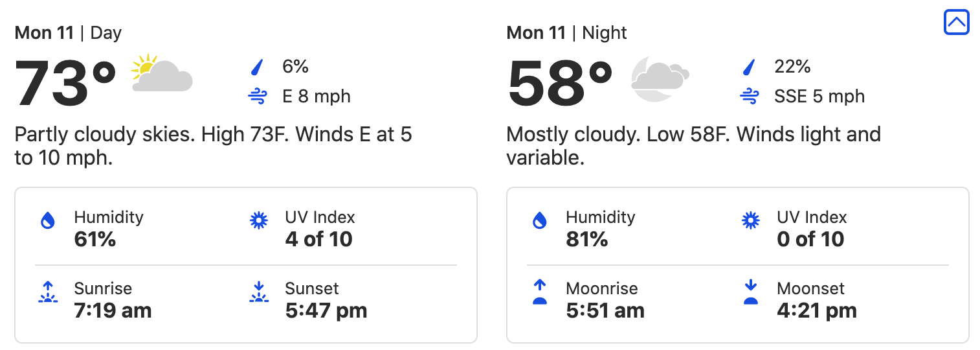The height and width of the screenshot is (350, 980).
Task: Click the night wind icon
Action: (x=750, y=97)
